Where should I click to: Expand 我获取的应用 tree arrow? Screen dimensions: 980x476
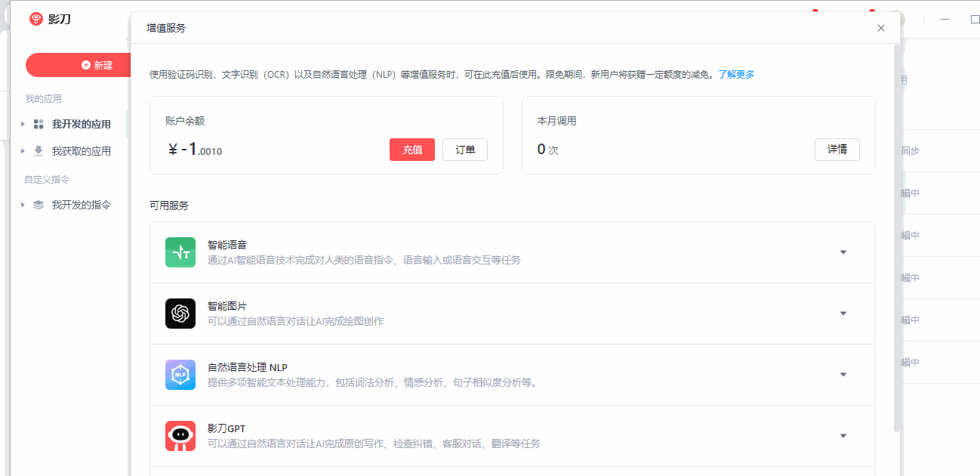click(23, 151)
